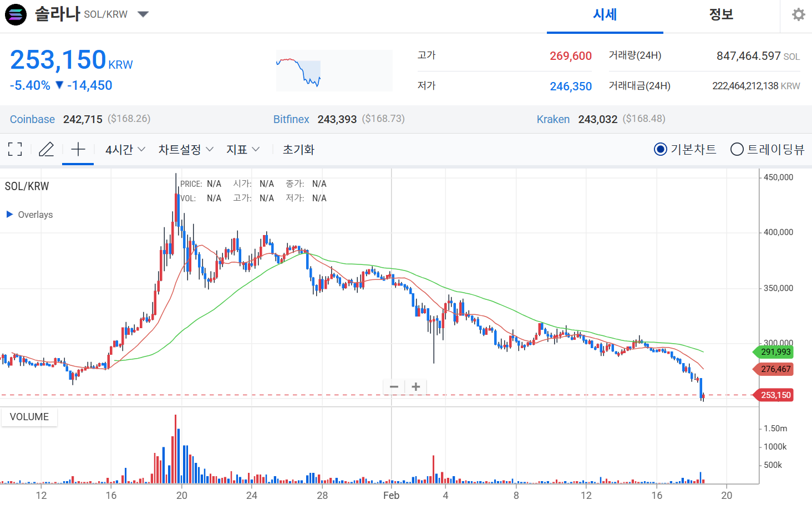Switch to the 정보 tab
Viewport: 812px width, 505px height.
(x=721, y=15)
